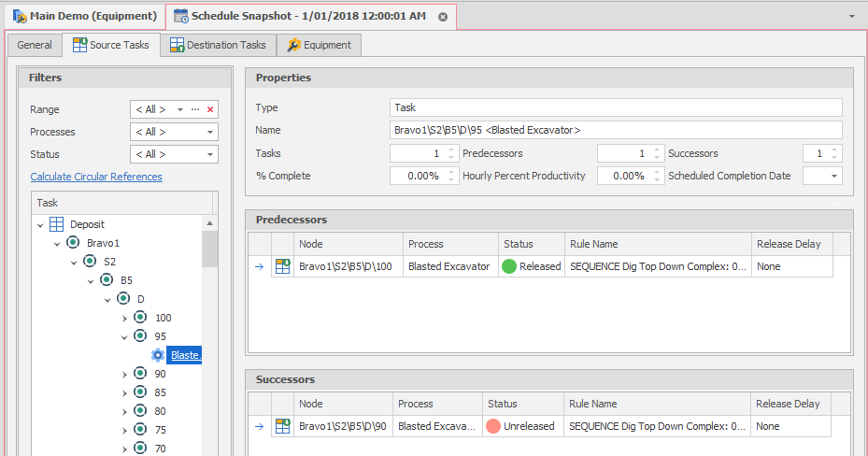Click the successor row navigate arrow
This screenshot has height=456, width=868.
pos(259,427)
